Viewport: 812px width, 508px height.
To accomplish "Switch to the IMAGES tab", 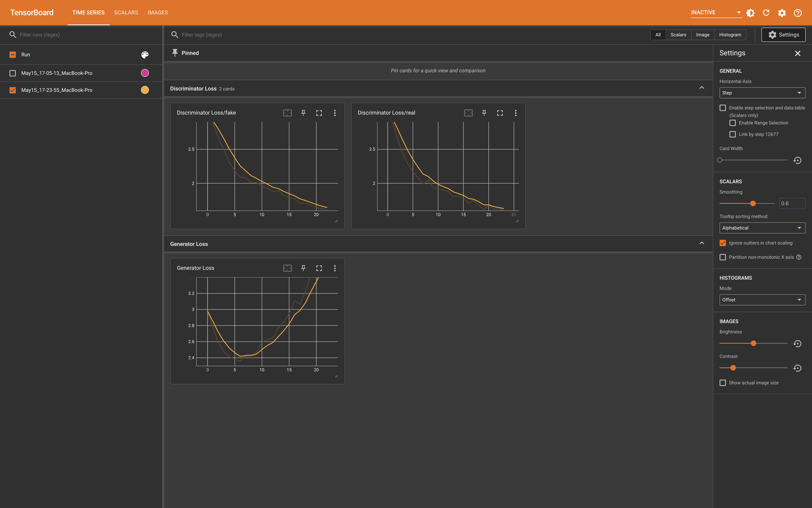I will (x=158, y=13).
